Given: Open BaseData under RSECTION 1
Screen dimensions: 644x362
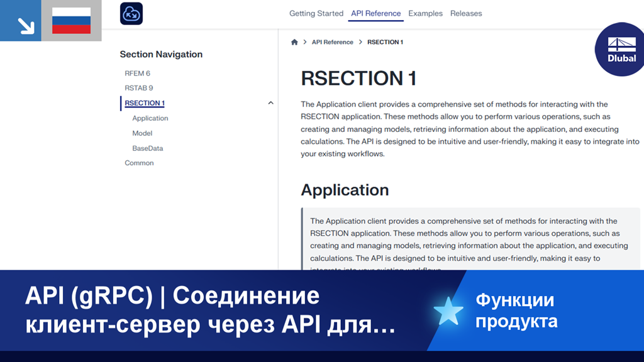Looking at the screenshot, I should pyautogui.click(x=147, y=148).
